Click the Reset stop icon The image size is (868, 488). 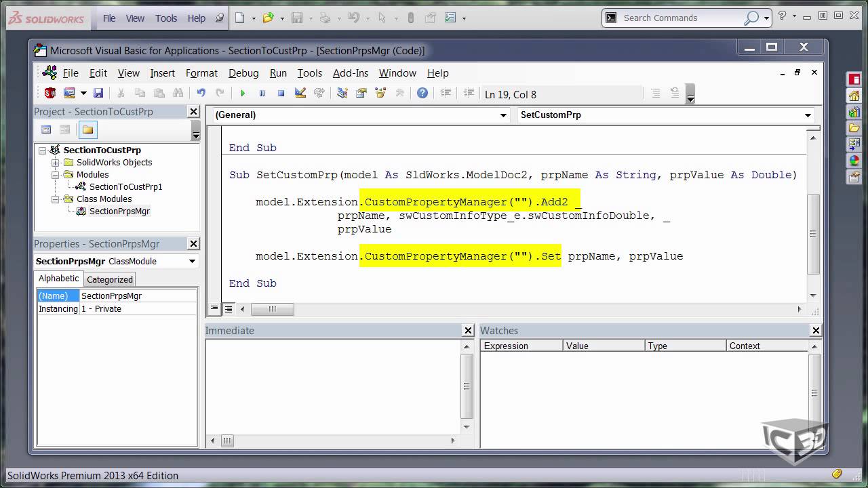pos(281,94)
